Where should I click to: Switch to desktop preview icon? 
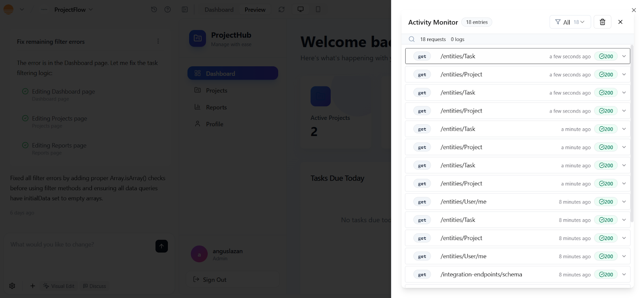pos(301,9)
